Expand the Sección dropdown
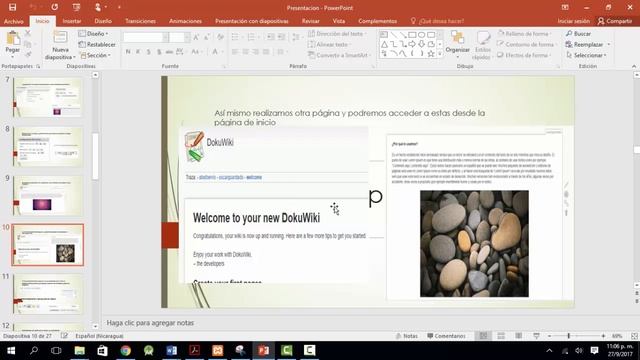 tap(96, 55)
